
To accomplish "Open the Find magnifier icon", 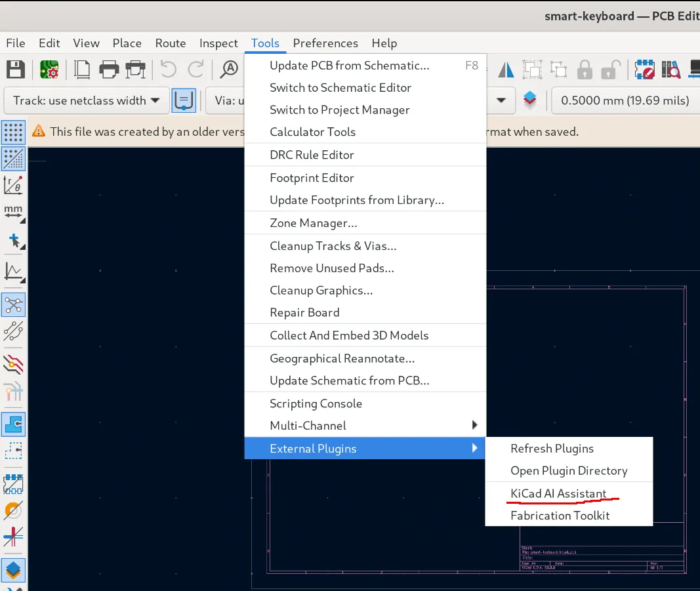I will click(x=230, y=70).
